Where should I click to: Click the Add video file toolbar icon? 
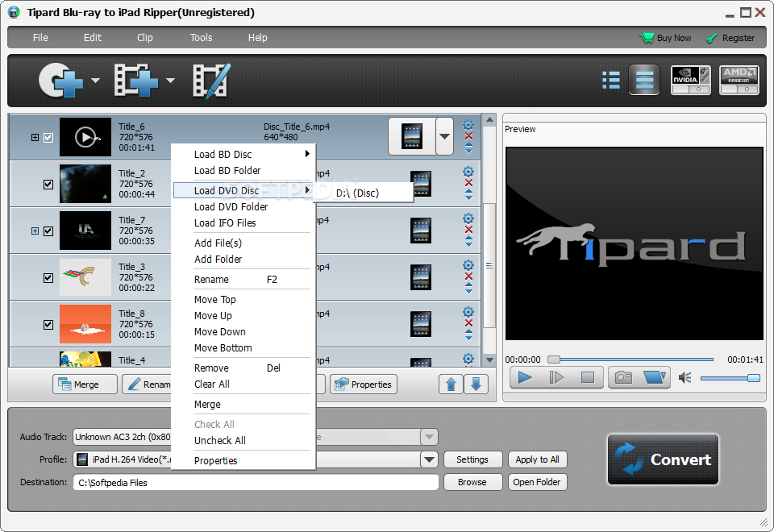pyautogui.click(x=135, y=80)
